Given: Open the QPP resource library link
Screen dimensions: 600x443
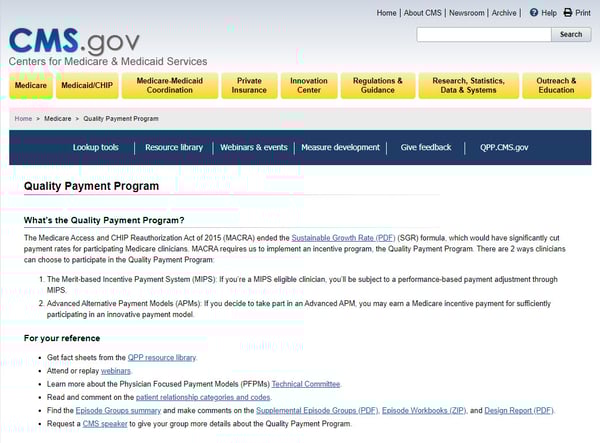Looking at the screenshot, I should (x=162, y=357).
